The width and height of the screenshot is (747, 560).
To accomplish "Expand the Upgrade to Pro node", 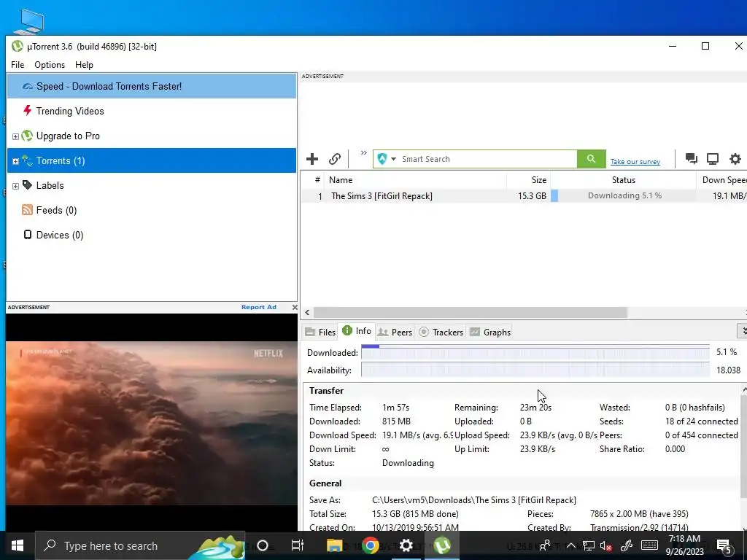I will [x=15, y=136].
